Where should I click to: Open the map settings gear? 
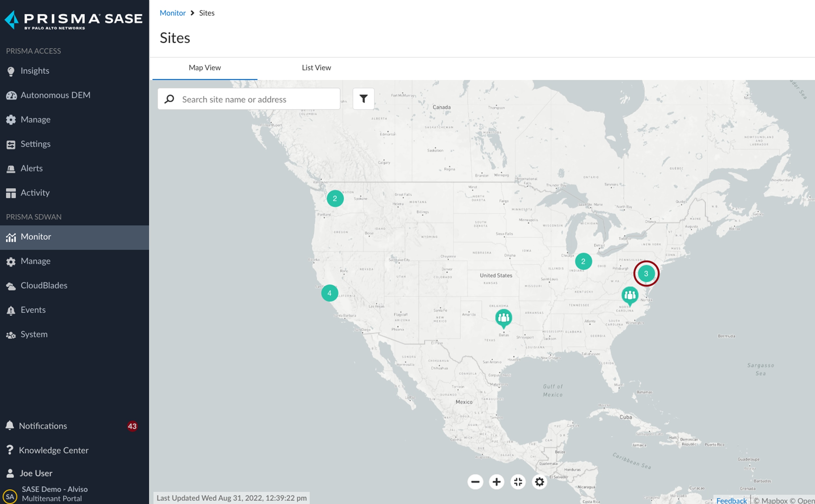point(540,482)
